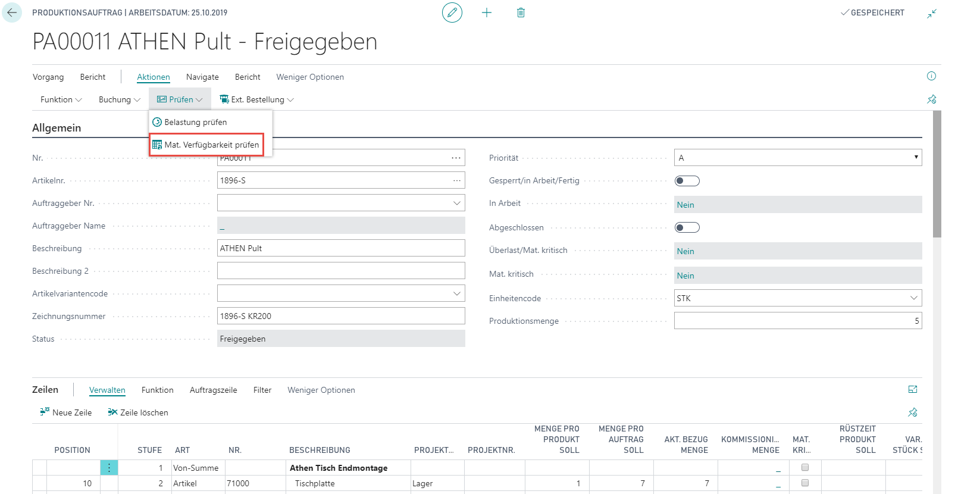Viewport: 980px width, 494px height.
Task: Expand the Zeilen section to full view
Action: point(913,389)
